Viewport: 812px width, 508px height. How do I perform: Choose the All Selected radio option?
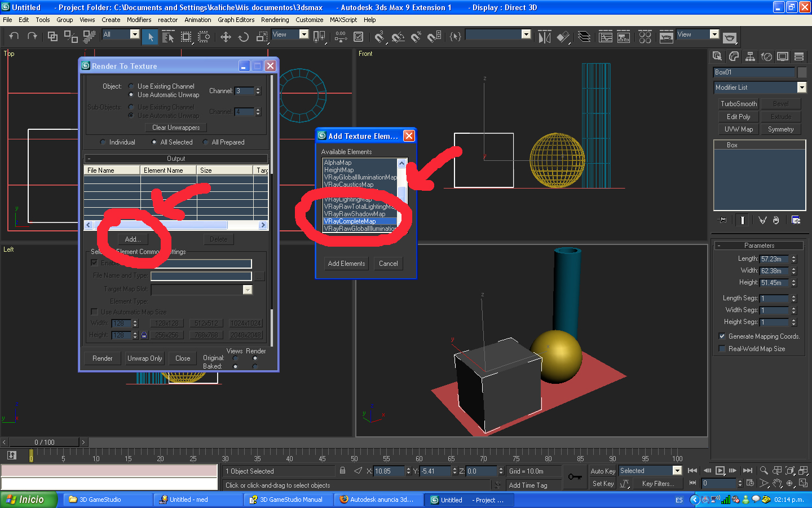(154, 142)
